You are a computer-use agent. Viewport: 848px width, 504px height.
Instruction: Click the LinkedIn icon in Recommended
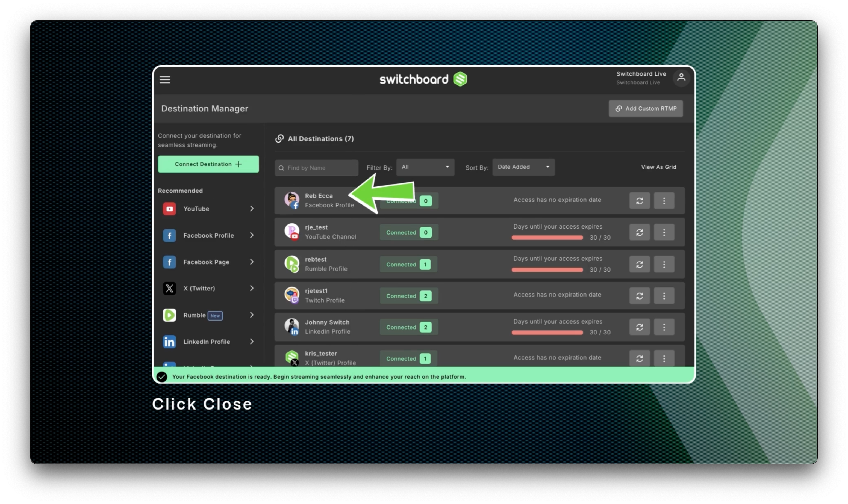point(170,342)
